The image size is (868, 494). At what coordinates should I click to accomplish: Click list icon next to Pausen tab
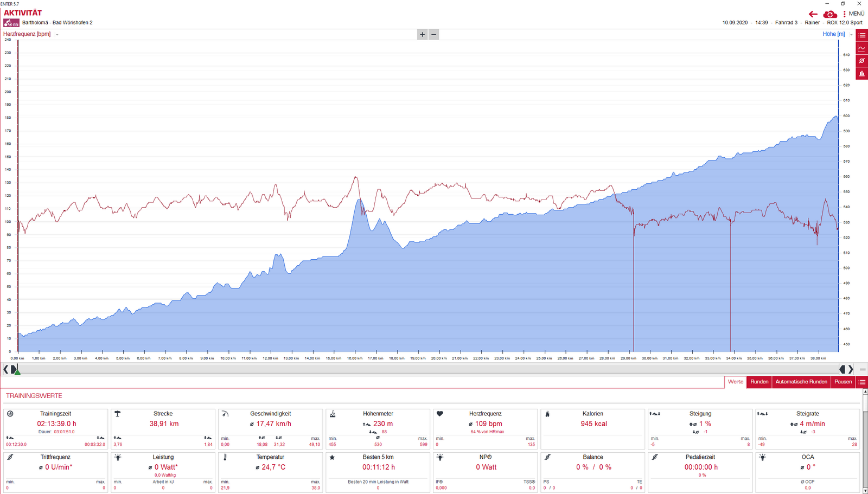[861, 382]
